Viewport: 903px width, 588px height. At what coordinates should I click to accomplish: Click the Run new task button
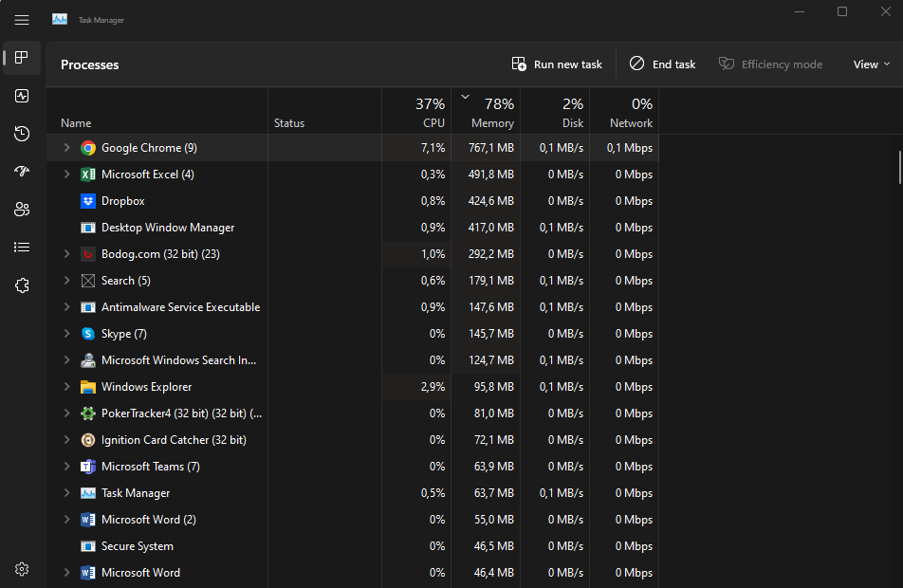pyautogui.click(x=557, y=64)
